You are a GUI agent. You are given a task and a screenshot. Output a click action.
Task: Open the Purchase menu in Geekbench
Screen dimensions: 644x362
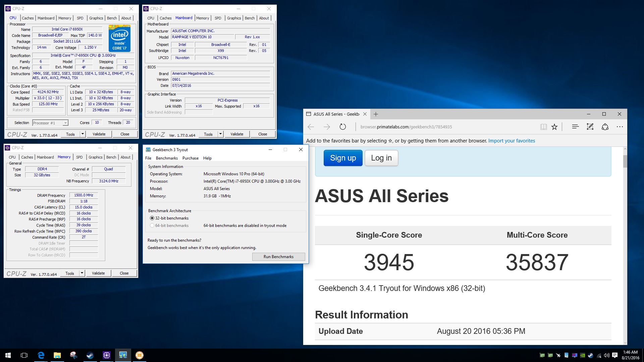point(191,158)
